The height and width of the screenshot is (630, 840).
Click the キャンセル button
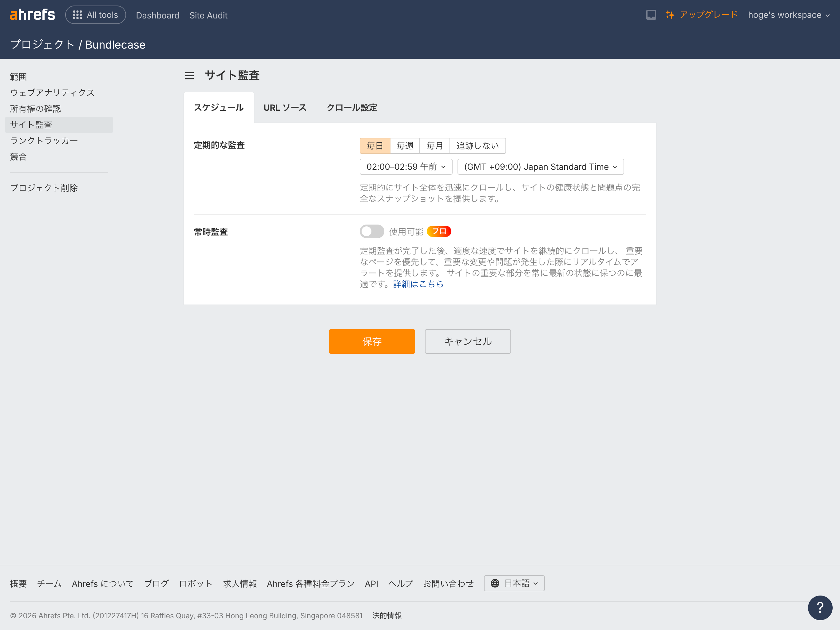(x=467, y=341)
